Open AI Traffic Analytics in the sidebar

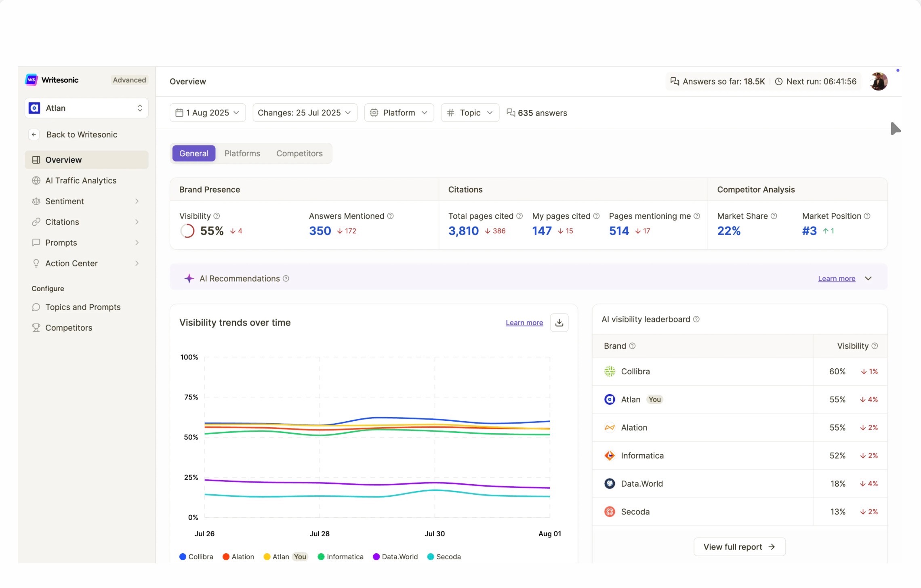(81, 181)
